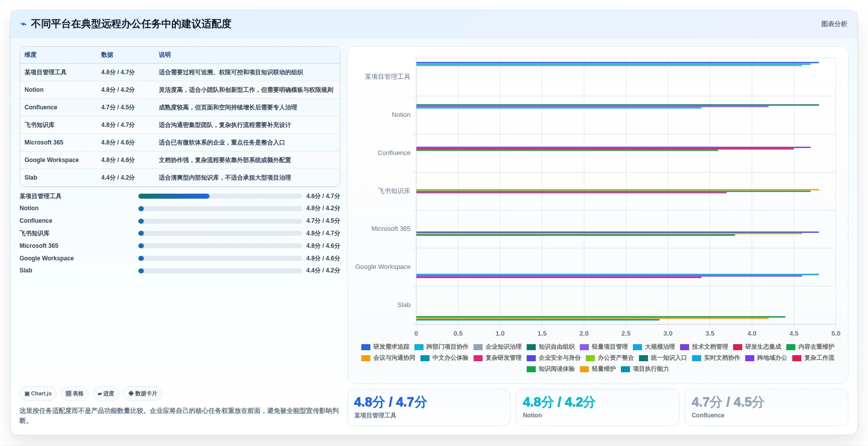Click the Microsoft 365 chart axis label
The image size is (868, 446).
point(391,229)
